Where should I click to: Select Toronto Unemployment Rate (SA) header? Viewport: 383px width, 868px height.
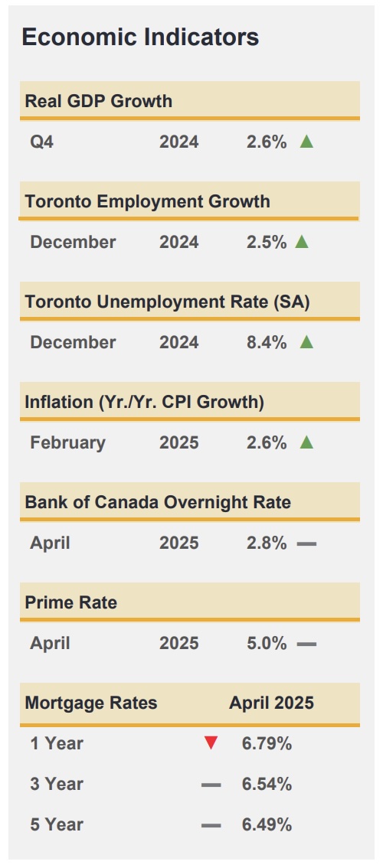[x=168, y=302]
